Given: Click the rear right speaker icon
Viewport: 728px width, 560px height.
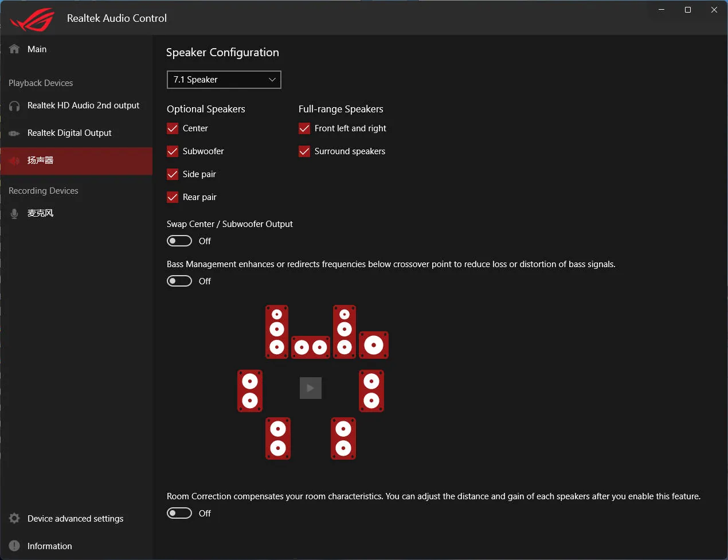Looking at the screenshot, I should pos(343,438).
